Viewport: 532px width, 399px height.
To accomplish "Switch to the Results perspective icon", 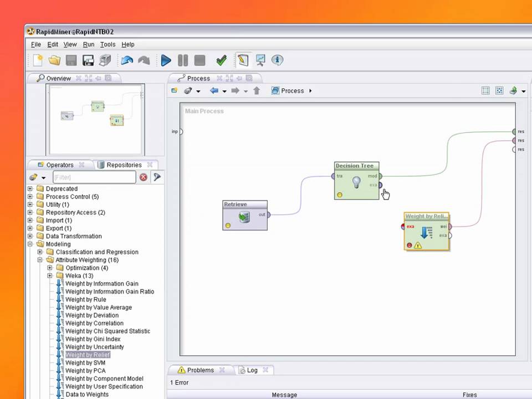I will 260,60.
